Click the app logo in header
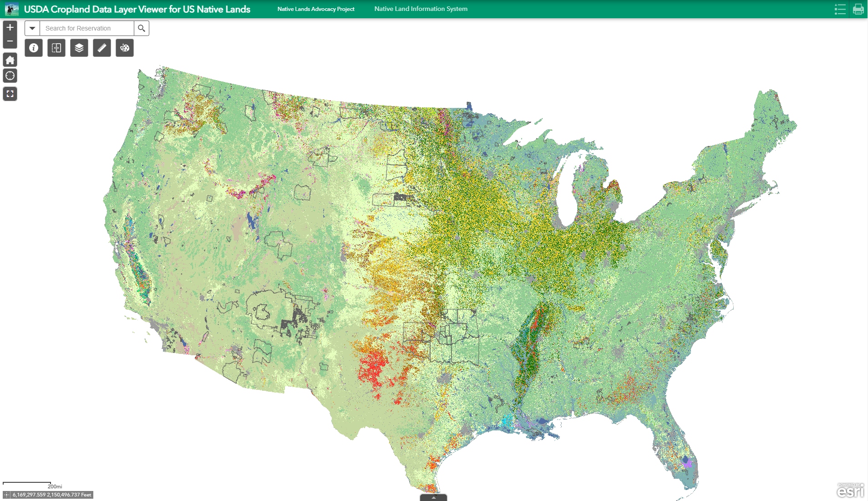 tap(12, 9)
